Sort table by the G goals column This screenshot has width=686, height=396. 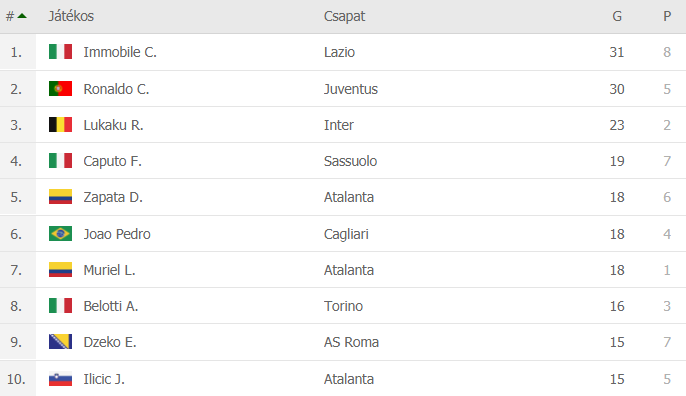617,16
